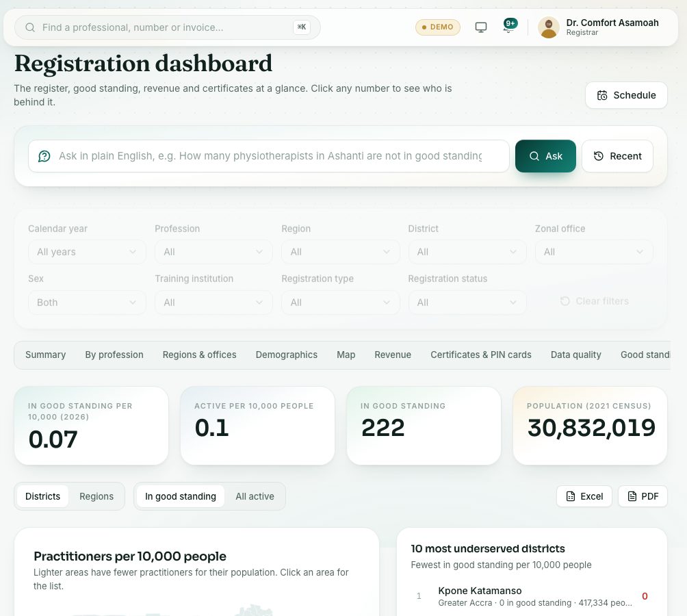Switch to the By profession tab
Screen dimensions: 687x616
(x=114, y=355)
